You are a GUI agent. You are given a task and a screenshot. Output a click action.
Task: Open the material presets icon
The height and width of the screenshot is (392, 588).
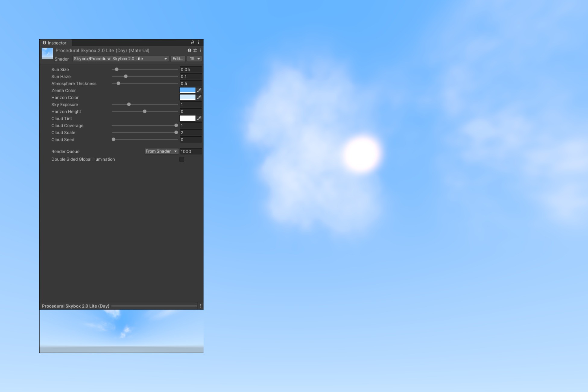click(195, 50)
